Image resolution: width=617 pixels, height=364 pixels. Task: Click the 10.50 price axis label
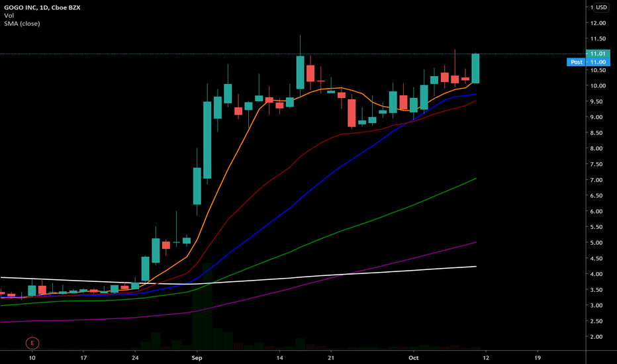pyautogui.click(x=598, y=70)
